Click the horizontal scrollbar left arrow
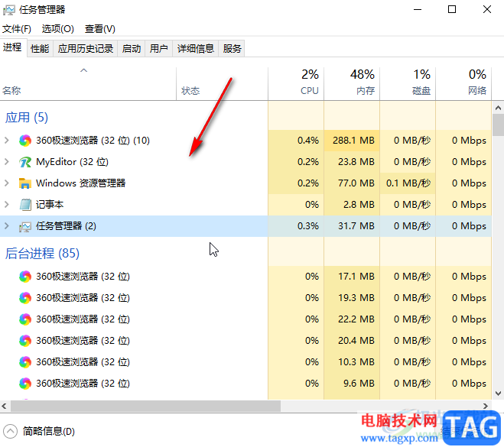 pos(5,407)
